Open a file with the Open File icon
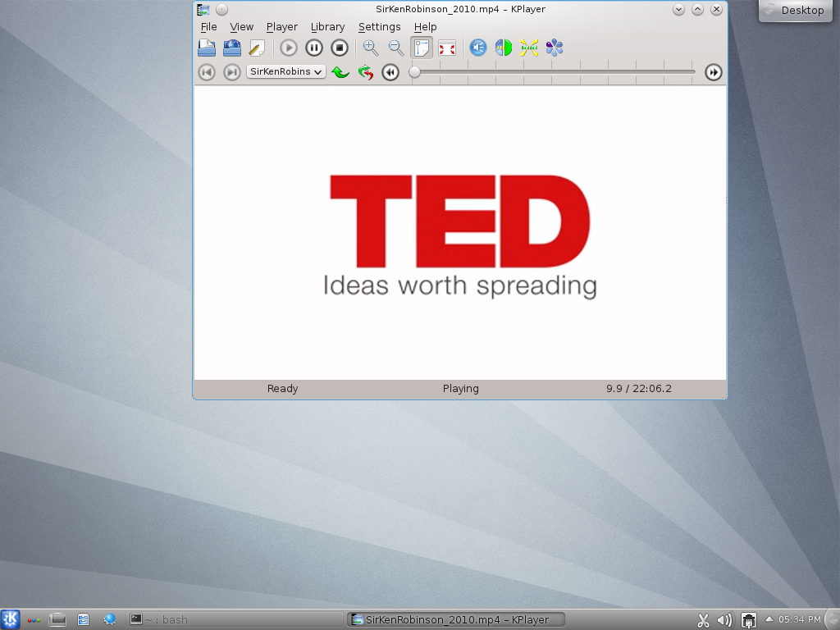840x630 pixels. 206,48
